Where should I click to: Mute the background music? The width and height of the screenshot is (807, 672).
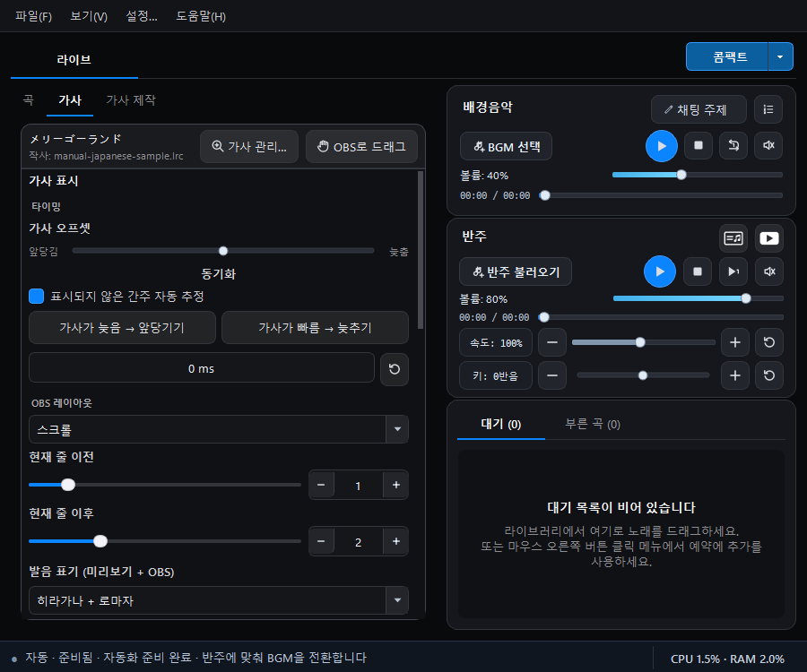[768, 145]
